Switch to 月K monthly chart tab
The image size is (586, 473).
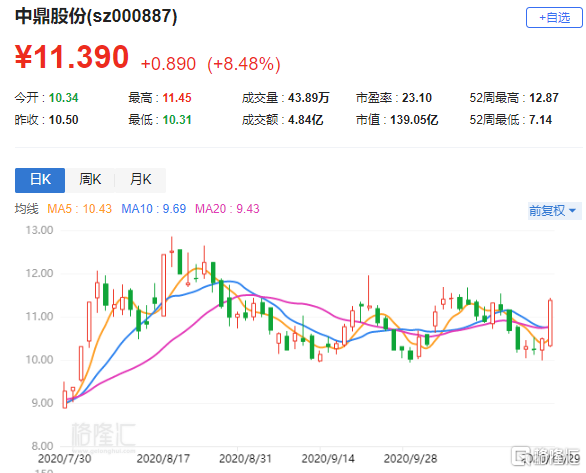(141, 180)
